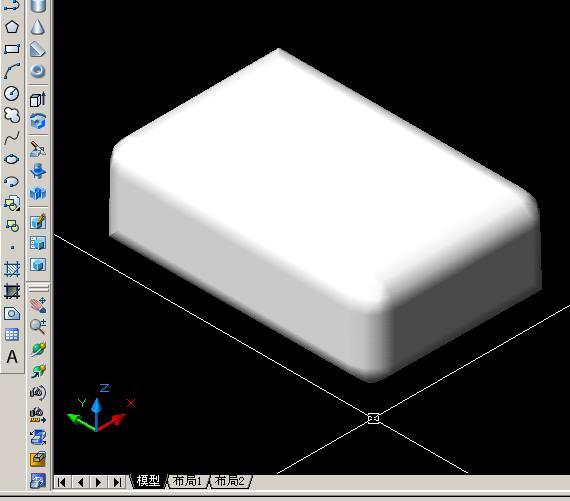Activate the Multiline Text tool
This screenshot has width=570, height=501.
point(12,357)
